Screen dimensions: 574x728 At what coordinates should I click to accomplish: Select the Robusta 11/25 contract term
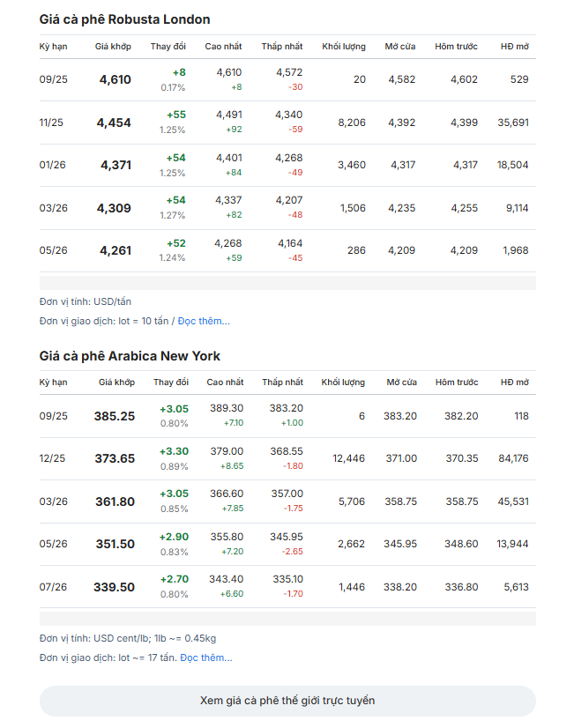pos(51,123)
